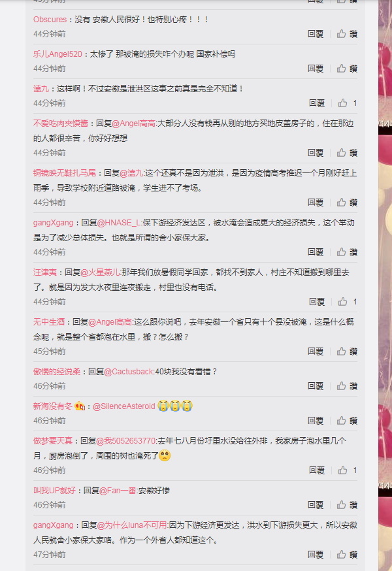Open @Cactusback mention link
392x571 pixels.
click(x=128, y=372)
